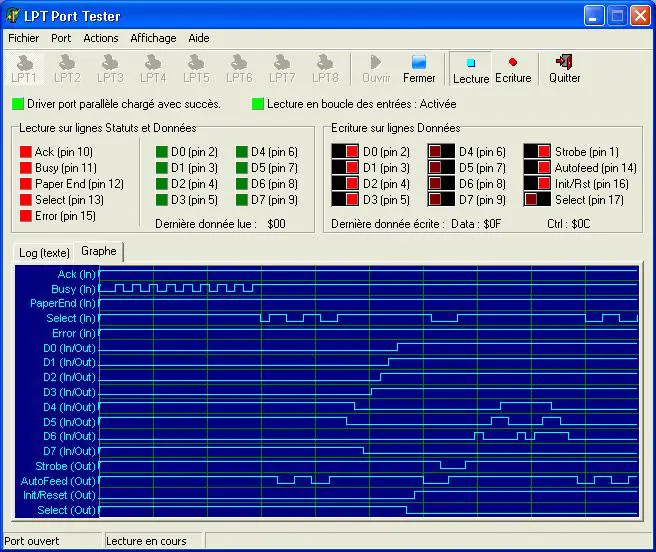
Task: Open the Affichage menu
Action: click(153, 38)
